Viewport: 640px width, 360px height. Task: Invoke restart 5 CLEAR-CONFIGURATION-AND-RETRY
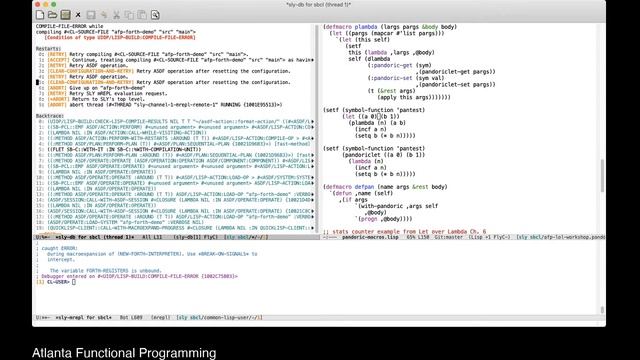(164, 82)
